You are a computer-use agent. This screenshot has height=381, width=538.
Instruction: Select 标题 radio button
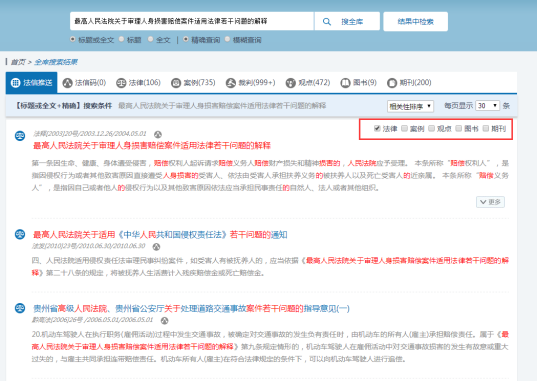[121, 39]
